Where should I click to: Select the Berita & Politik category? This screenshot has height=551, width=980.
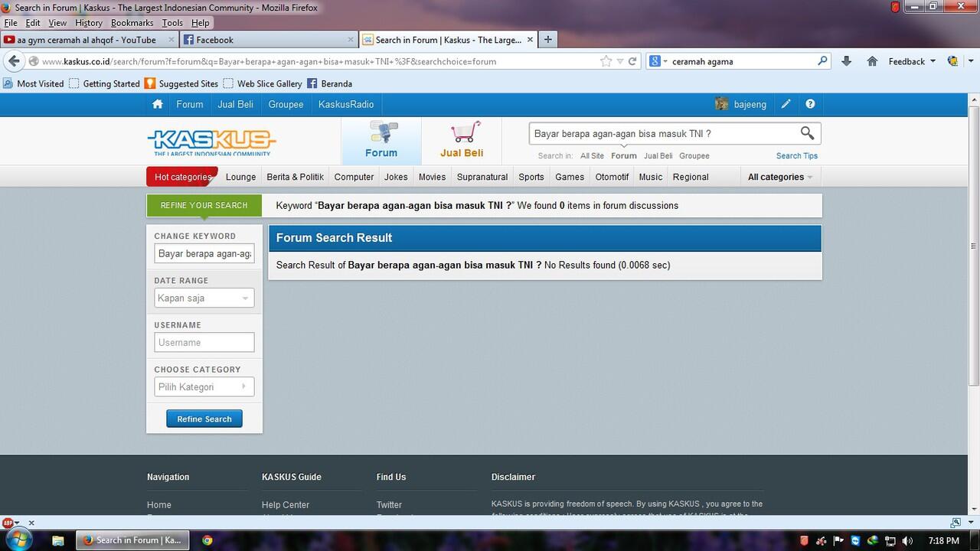[295, 177]
